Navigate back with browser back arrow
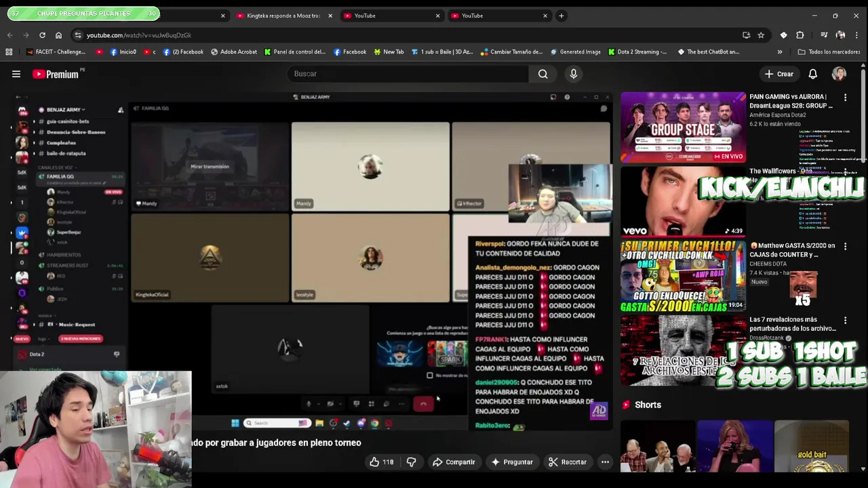The height and width of the screenshot is (488, 868). tap(9, 35)
